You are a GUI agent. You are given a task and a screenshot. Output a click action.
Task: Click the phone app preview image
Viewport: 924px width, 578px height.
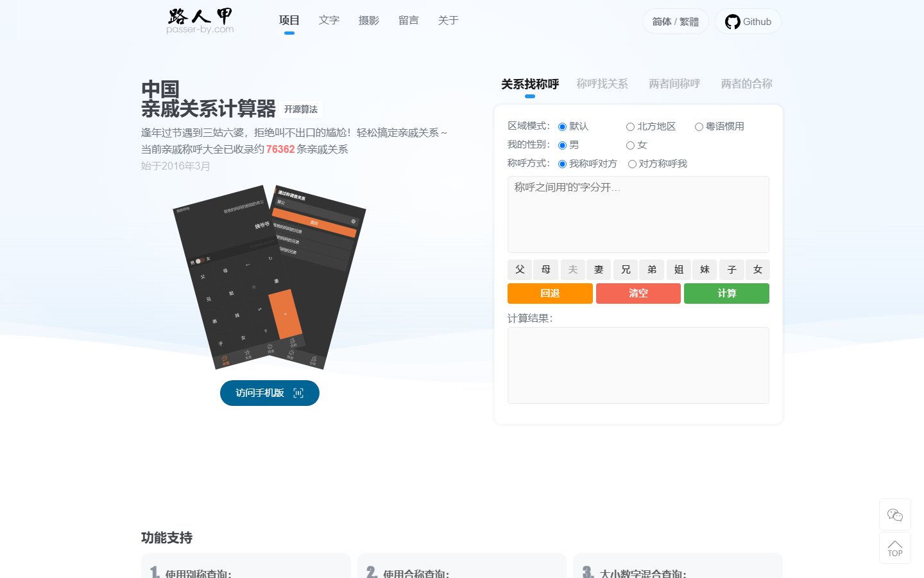pos(269,277)
